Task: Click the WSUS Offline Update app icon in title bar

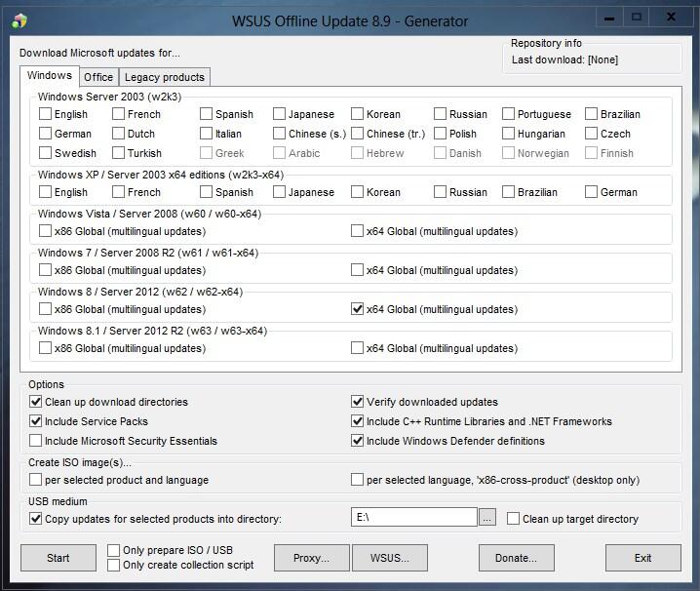Action: [20, 21]
